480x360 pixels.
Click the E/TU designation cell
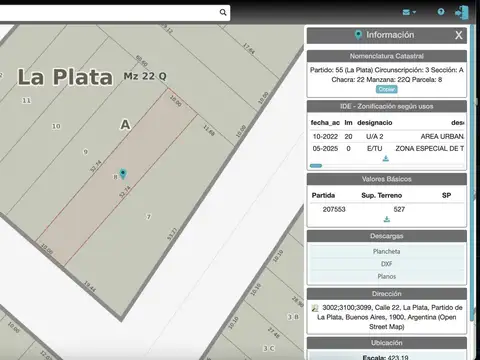click(375, 149)
